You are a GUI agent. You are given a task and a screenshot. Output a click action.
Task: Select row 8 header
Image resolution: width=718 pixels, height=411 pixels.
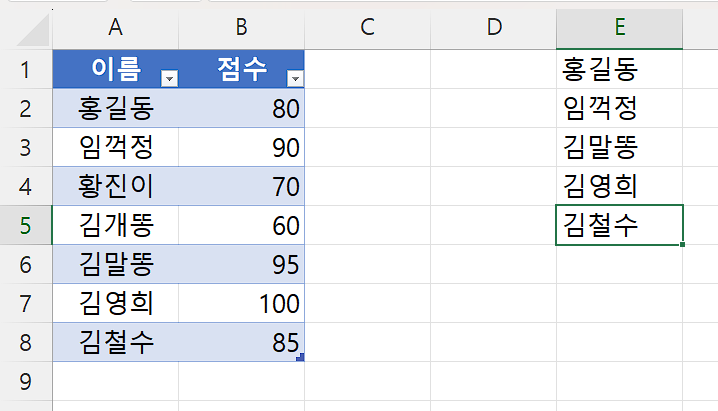26,342
